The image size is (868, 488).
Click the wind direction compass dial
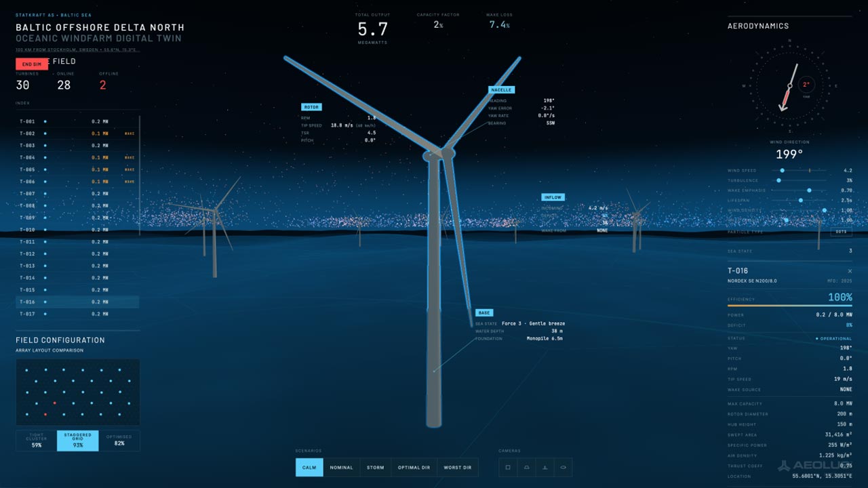[789, 85]
